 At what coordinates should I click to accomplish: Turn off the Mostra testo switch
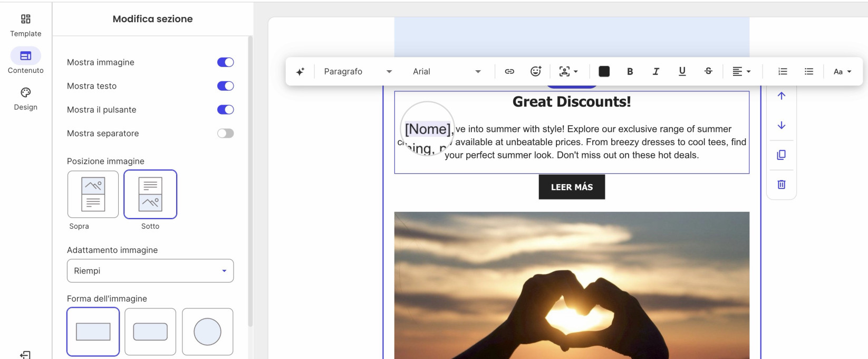tap(226, 86)
